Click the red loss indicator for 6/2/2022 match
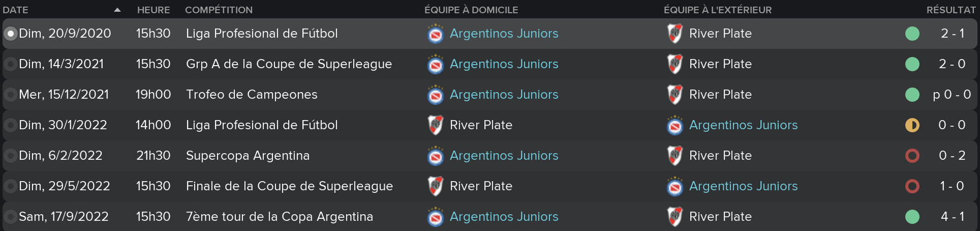Image resolution: width=980 pixels, height=231 pixels. point(912,156)
